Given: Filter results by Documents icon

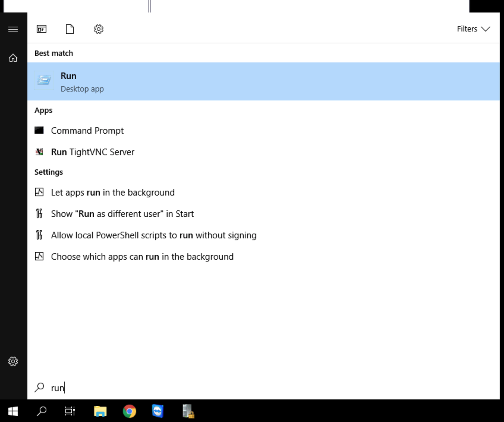Looking at the screenshot, I should click(70, 29).
